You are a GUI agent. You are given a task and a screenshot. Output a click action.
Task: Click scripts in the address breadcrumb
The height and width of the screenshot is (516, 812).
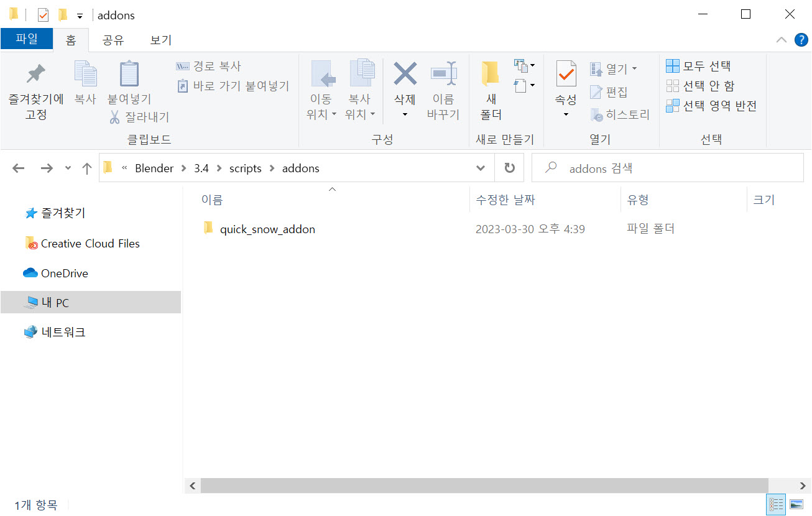pyautogui.click(x=246, y=168)
